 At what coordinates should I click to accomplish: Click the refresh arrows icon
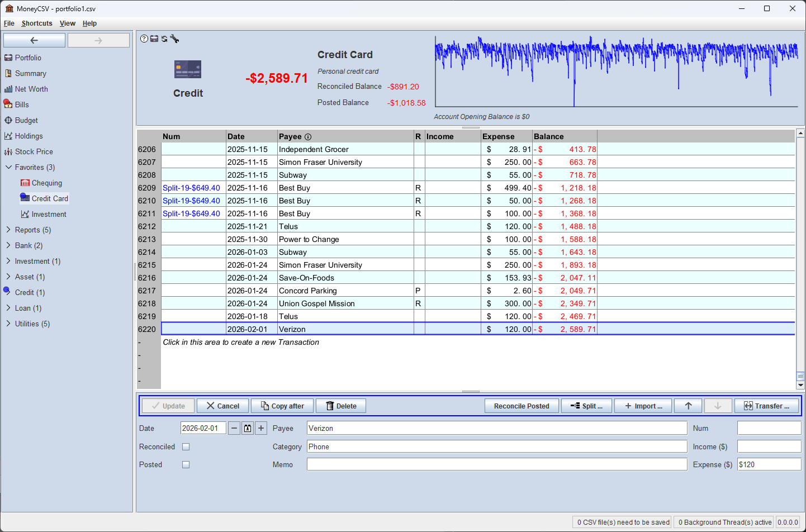click(164, 39)
